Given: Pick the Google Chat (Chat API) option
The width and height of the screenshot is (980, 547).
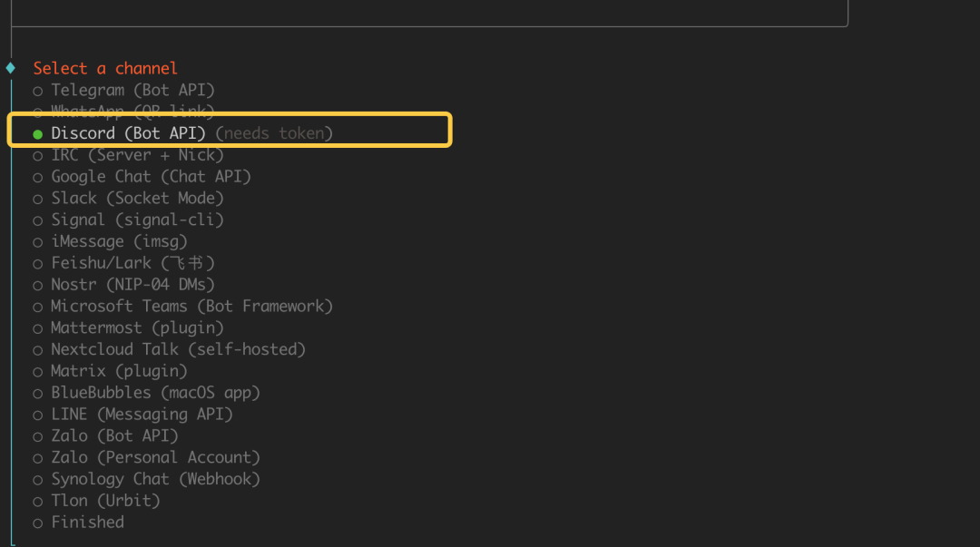Looking at the screenshot, I should pos(151,177).
